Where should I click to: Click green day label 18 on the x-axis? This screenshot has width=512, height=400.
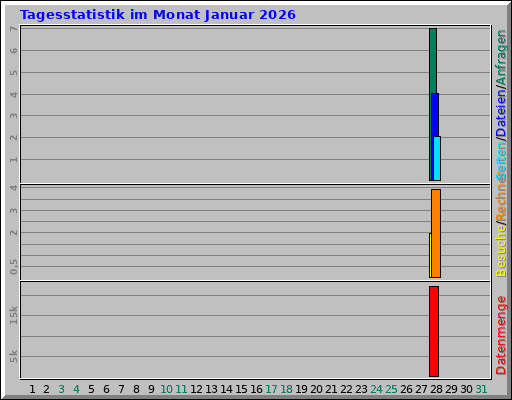click(286, 389)
